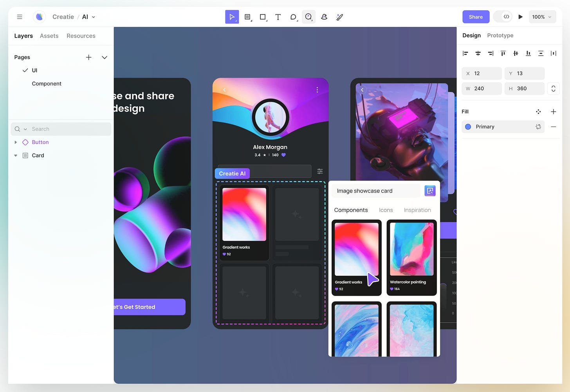The height and width of the screenshot is (392, 570).
Task: Edit the W width field
Action: (x=482, y=89)
